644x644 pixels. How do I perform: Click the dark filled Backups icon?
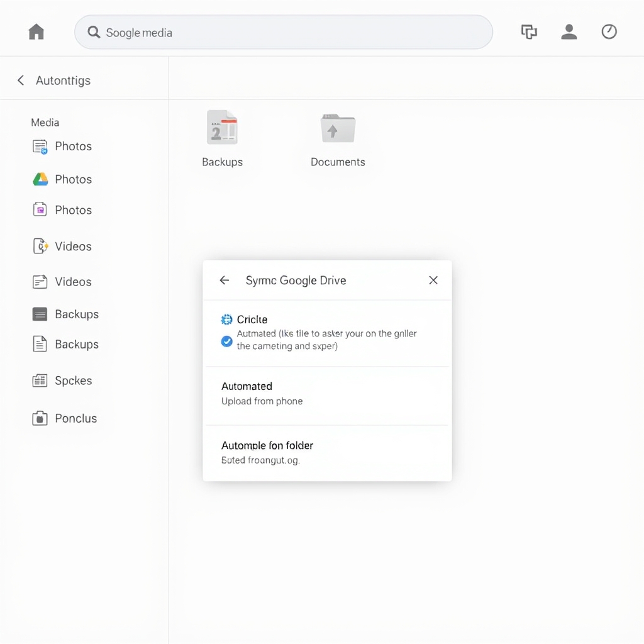(40, 314)
